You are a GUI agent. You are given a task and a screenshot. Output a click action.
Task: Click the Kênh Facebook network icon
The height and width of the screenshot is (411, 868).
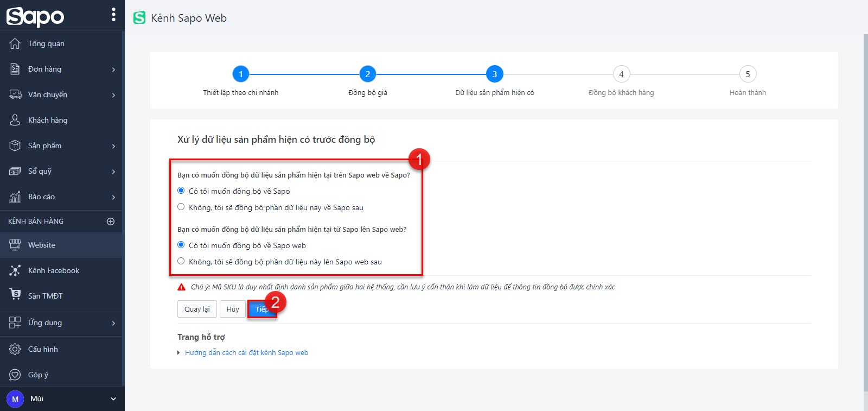coord(15,270)
